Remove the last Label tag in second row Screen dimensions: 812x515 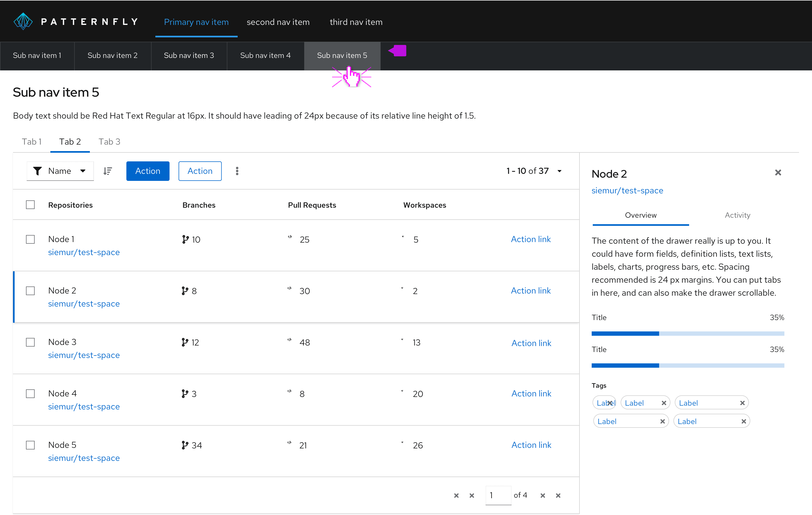[743, 421]
